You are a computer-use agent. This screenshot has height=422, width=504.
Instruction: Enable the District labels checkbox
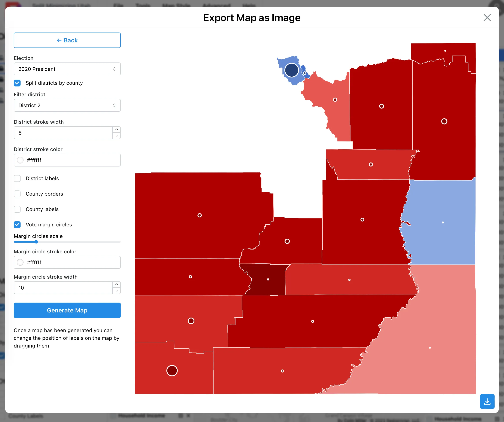click(17, 178)
